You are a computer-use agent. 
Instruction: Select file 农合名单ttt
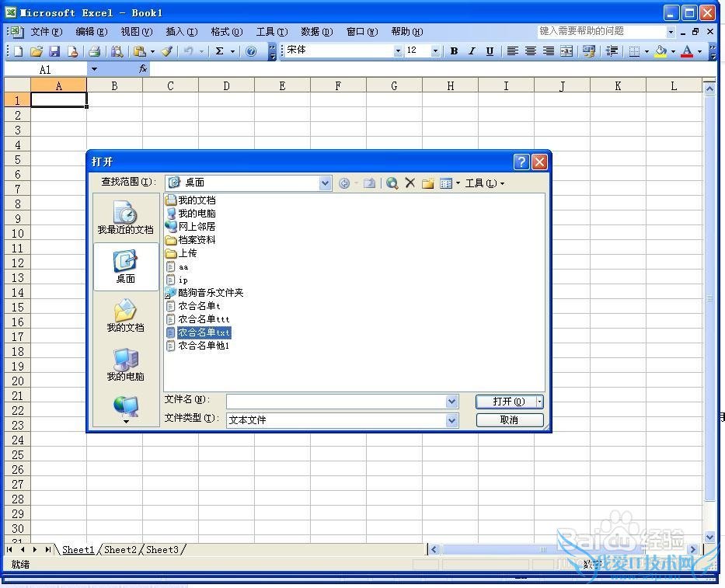point(198,319)
